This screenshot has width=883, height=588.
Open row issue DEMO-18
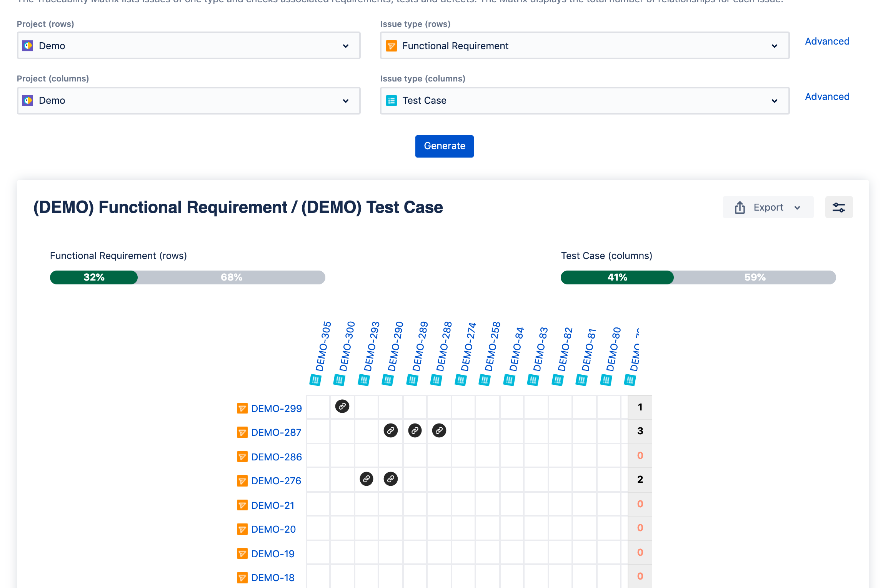point(273,578)
